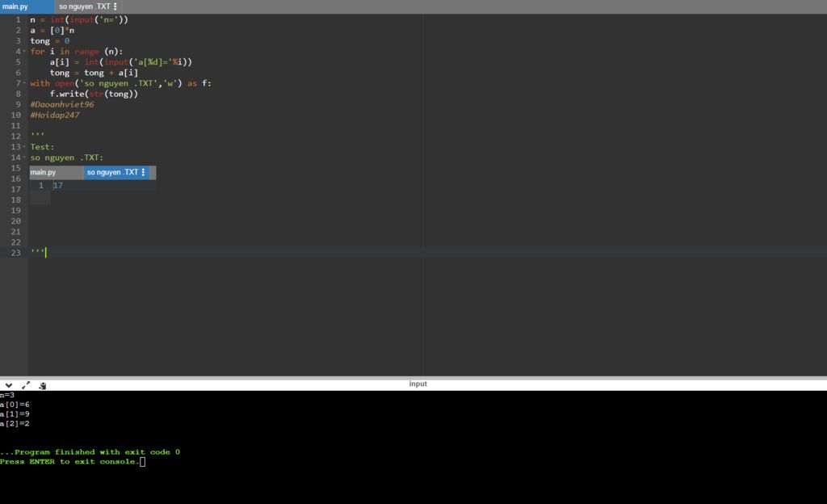Collapse the fold arrow at line 14
This screenshot has height=504, width=827.
coord(25,157)
